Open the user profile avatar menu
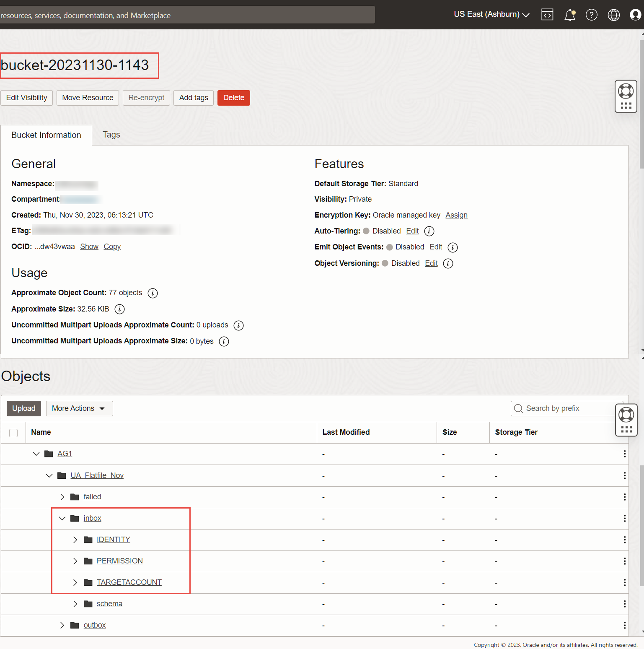This screenshot has height=649, width=644. [x=636, y=15]
